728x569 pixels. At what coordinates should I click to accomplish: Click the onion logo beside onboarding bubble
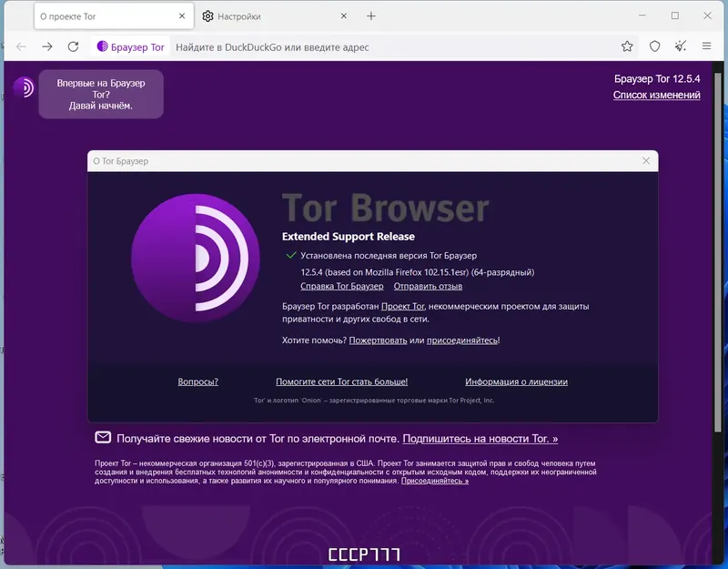(x=24, y=87)
